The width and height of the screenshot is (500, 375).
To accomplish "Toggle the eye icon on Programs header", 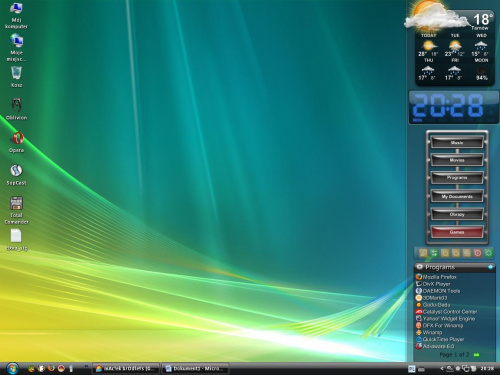I will pos(420,267).
